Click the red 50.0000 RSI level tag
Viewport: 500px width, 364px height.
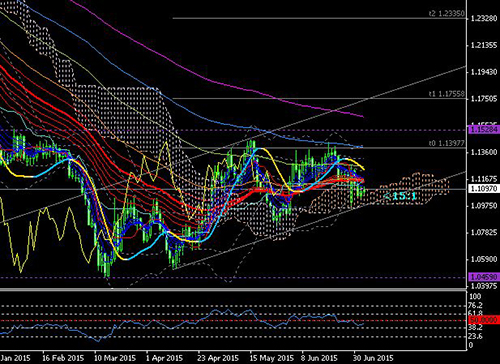484,320
